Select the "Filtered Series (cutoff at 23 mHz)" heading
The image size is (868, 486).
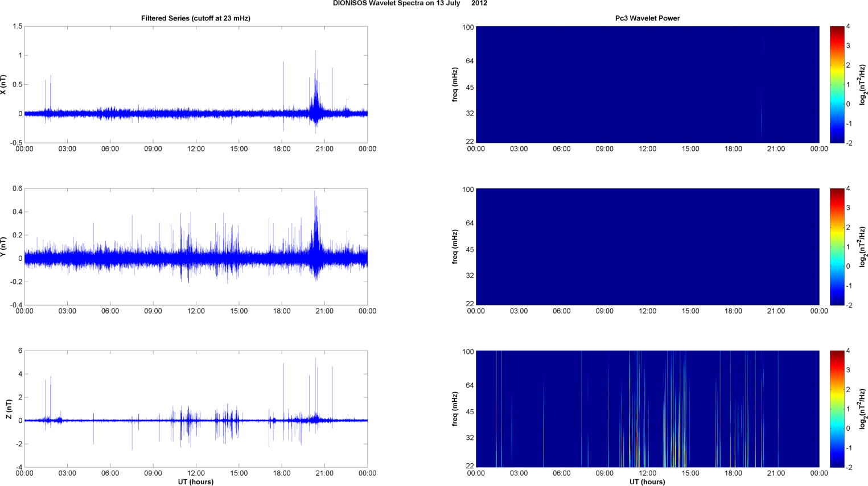[x=196, y=18]
